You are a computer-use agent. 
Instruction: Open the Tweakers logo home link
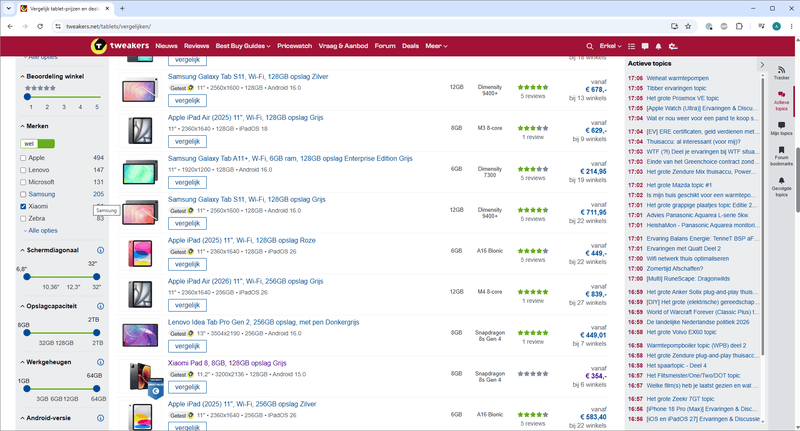[x=120, y=46]
